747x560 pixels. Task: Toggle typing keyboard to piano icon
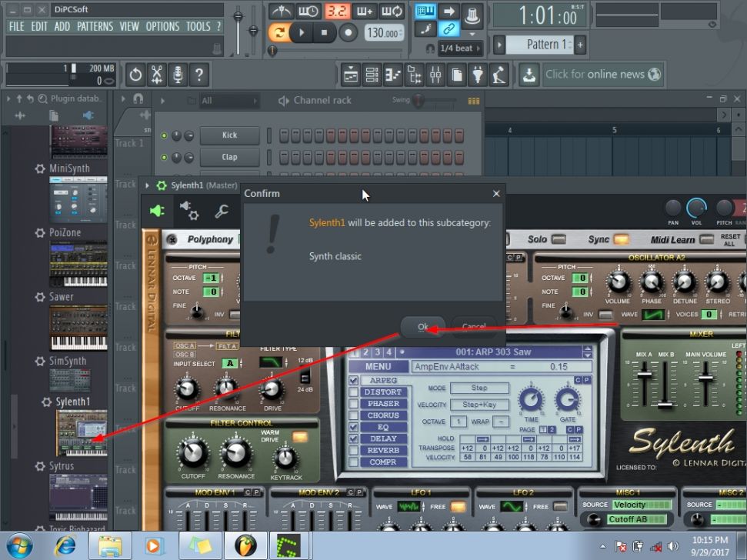pyautogui.click(x=425, y=11)
